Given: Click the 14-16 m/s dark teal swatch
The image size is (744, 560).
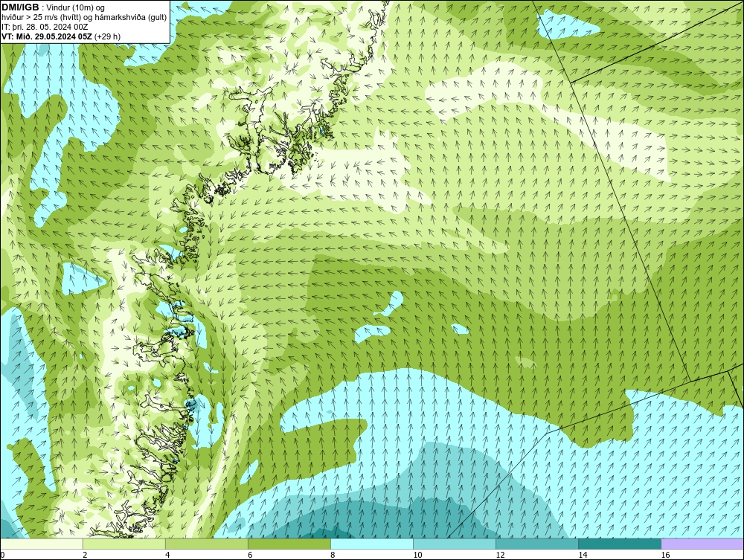Looking at the screenshot, I should [620, 544].
